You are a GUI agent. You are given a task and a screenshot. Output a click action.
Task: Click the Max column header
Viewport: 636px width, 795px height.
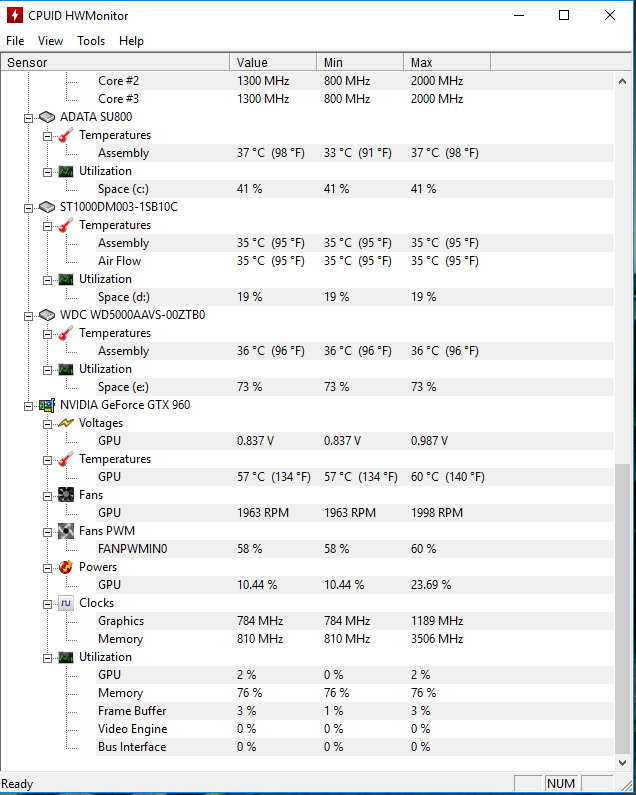pyautogui.click(x=446, y=63)
